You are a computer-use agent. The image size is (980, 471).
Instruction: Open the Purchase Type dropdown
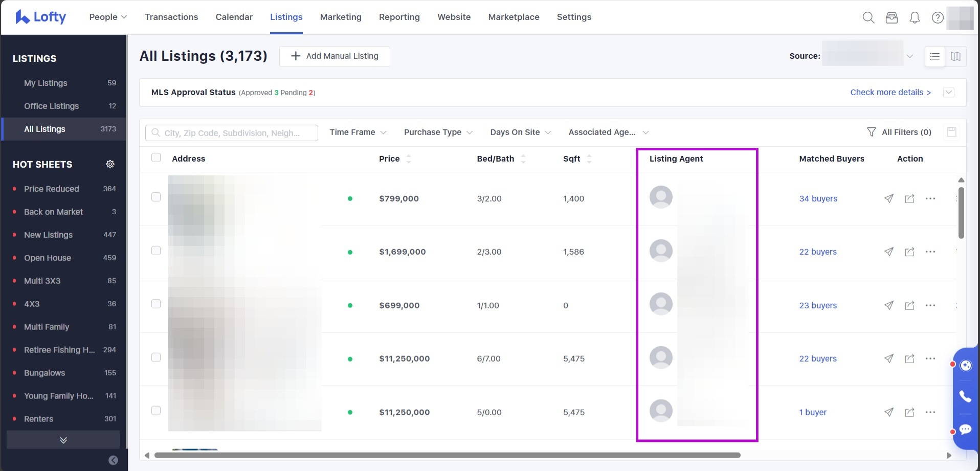click(x=438, y=132)
